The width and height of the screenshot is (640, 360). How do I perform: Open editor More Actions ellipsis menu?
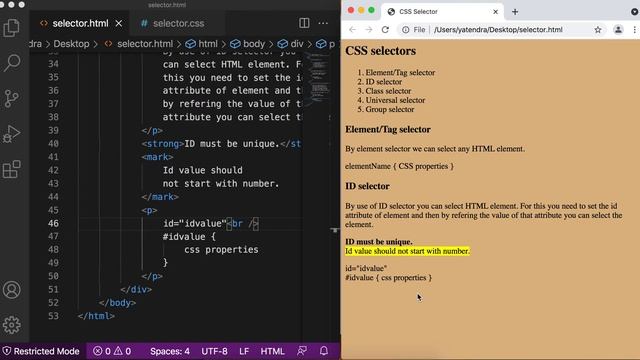(323, 23)
